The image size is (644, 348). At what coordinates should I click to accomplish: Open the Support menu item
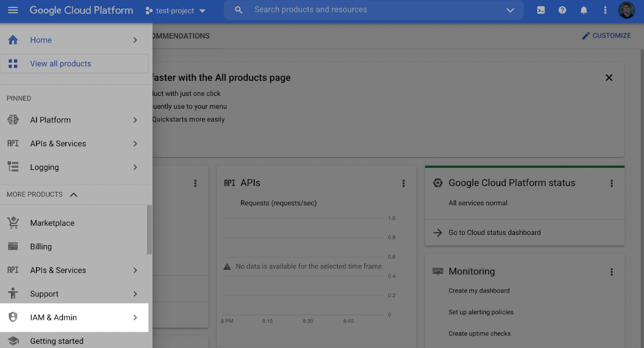pos(74,294)
